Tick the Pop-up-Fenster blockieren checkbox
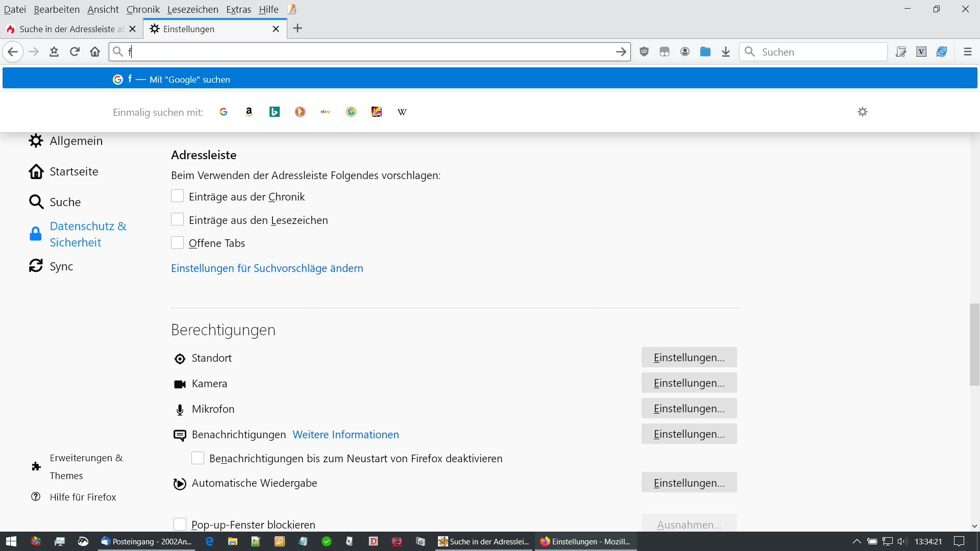 (x=180, y=524)
